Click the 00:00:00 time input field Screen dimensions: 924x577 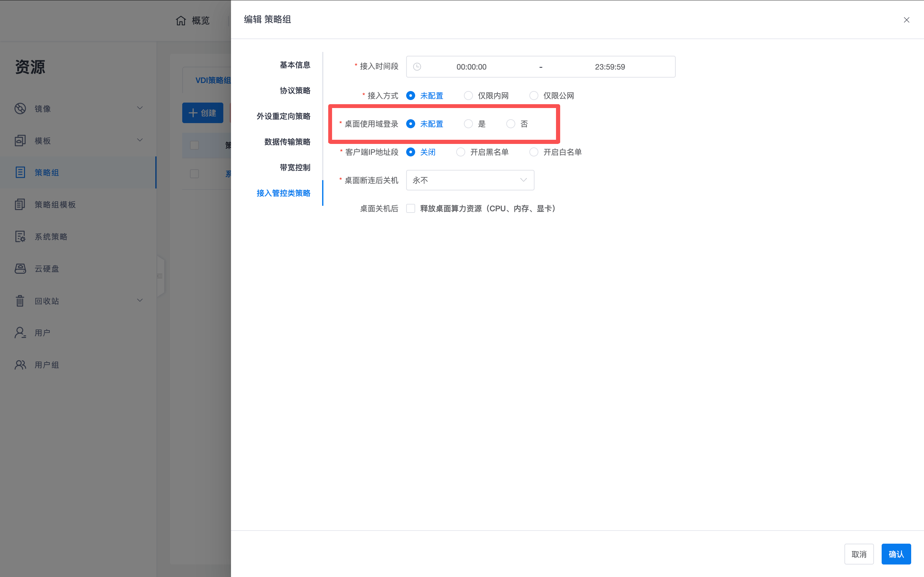pos(471,66)
